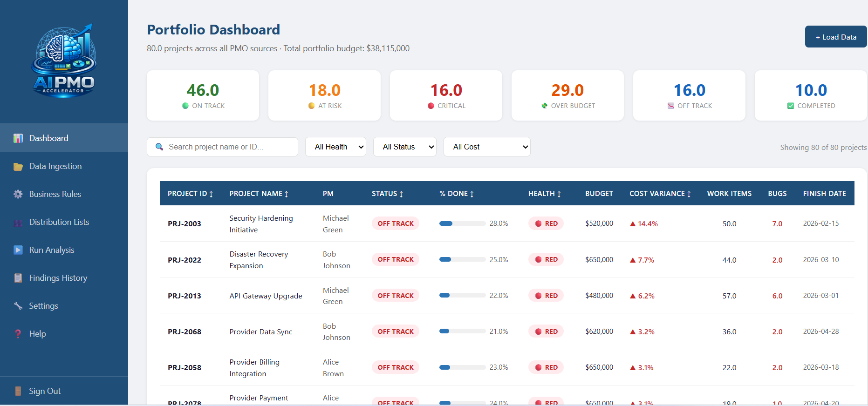Viewport: 868px width, 406px height.
Task: Click the PRJ-2003 progress bar
Action: (462, 223)
